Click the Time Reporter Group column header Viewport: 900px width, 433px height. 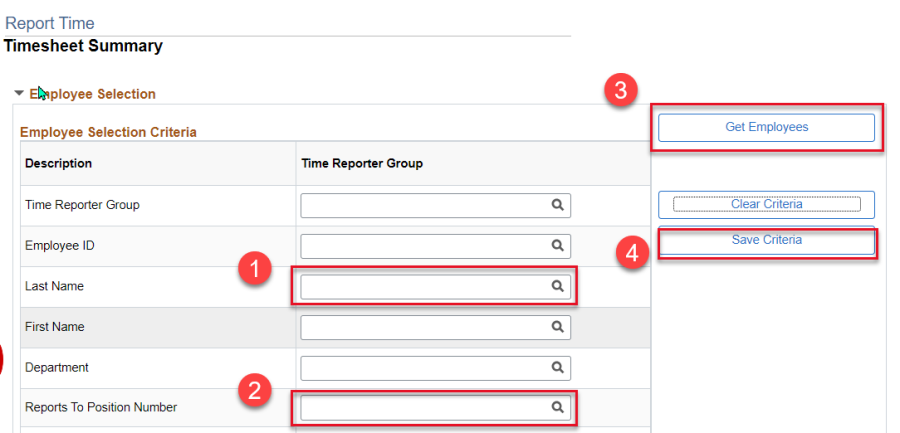click(362, 164)
